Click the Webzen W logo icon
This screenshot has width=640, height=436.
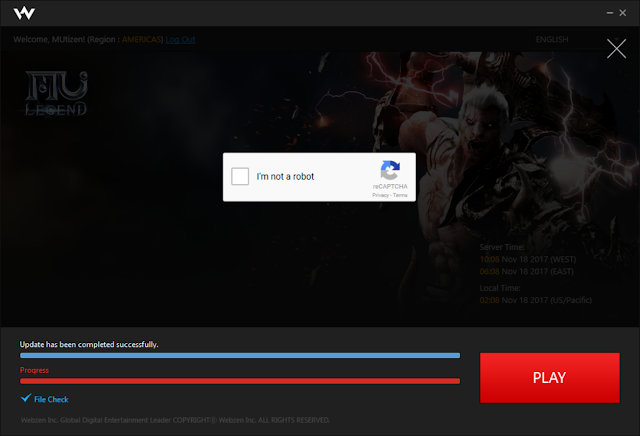point(24,13)
